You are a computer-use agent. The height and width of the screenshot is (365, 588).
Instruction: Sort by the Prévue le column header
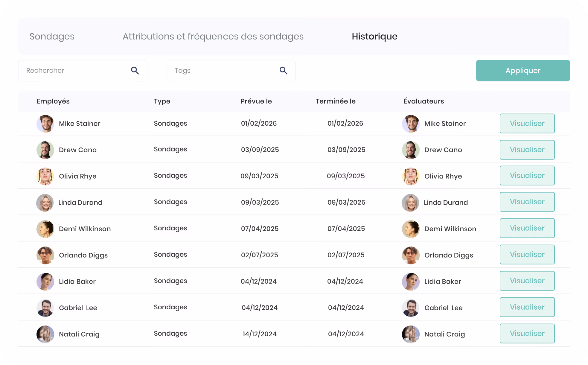tap(256, 101)
